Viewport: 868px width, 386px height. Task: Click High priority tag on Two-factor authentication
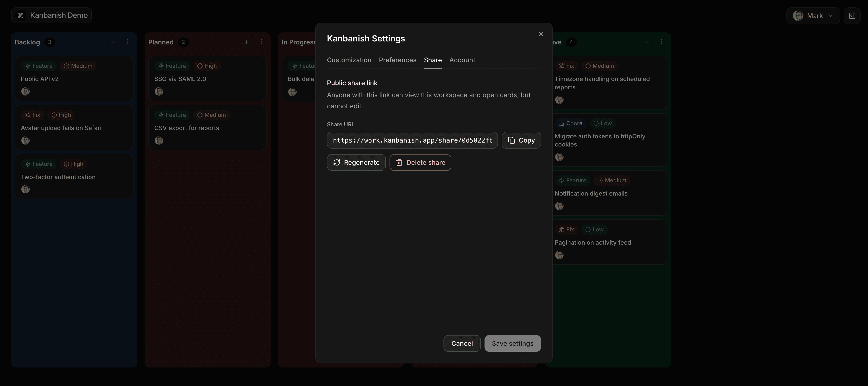(x=73, y=164)
